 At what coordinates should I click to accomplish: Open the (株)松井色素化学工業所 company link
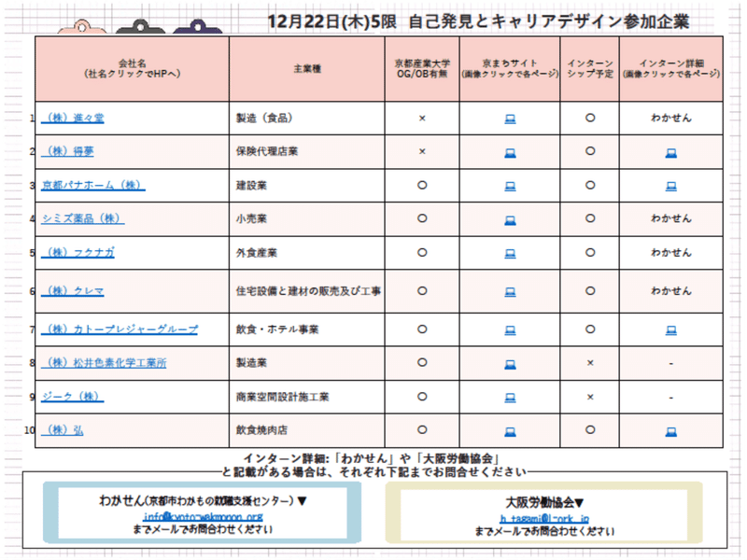point(104,363)
